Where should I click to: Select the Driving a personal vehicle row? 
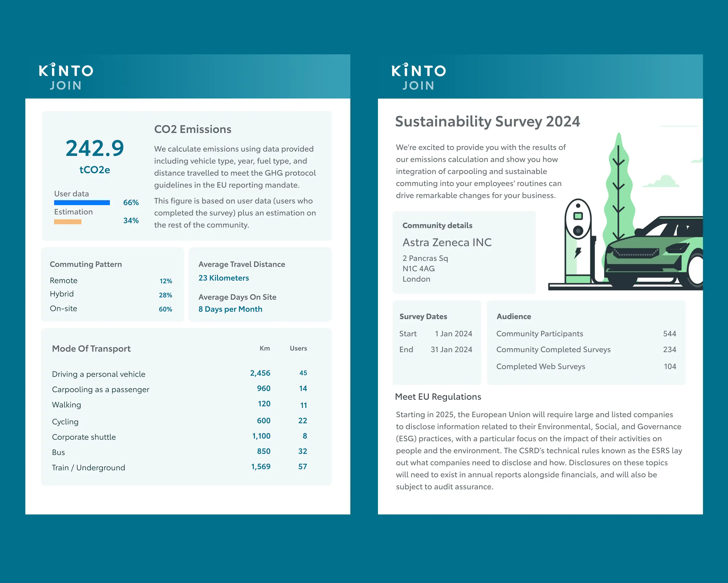click(x=99, y=374)
